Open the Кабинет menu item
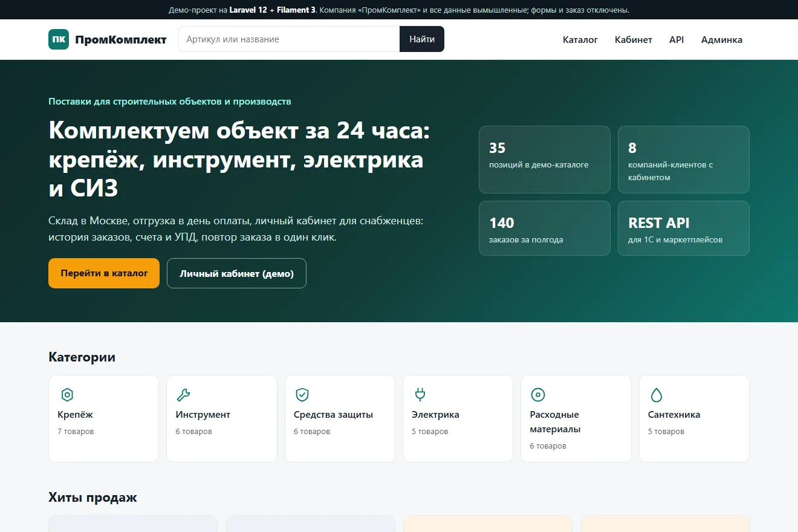This screenshot has height=532, width=798. (x=634, y=39)
